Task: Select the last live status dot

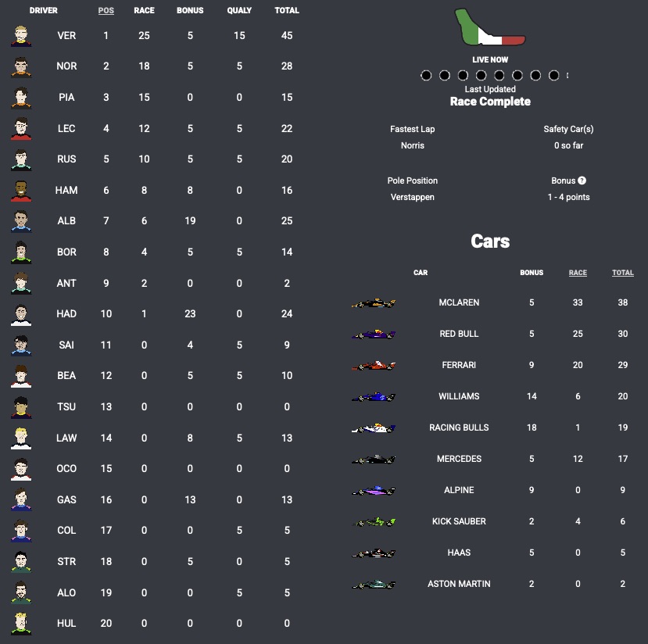Action: coord(554,76)
